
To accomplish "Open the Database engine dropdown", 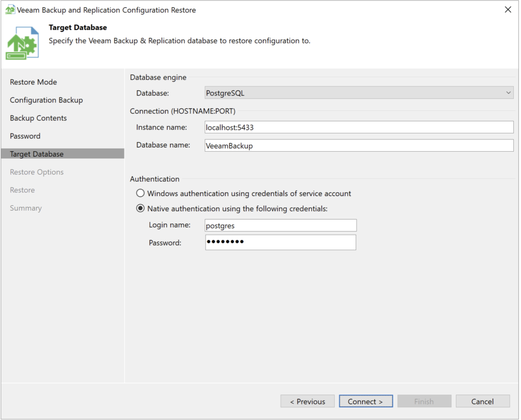I will point(359,93).
